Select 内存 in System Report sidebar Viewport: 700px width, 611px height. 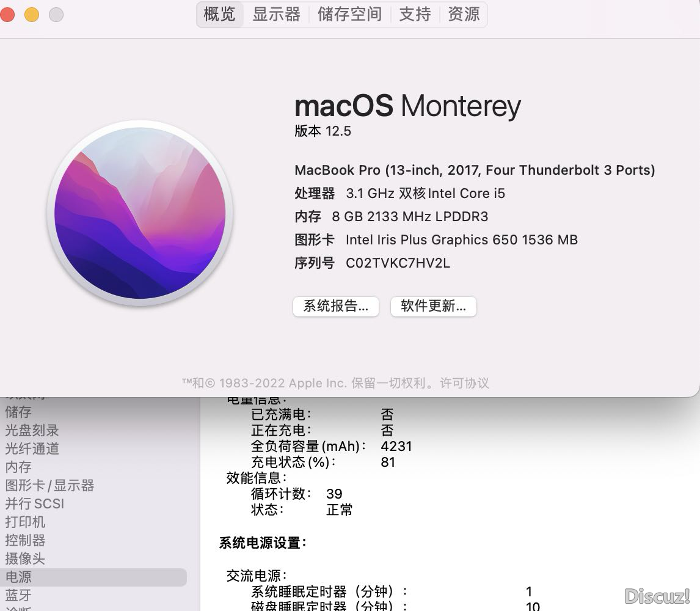tap(18, 467)
